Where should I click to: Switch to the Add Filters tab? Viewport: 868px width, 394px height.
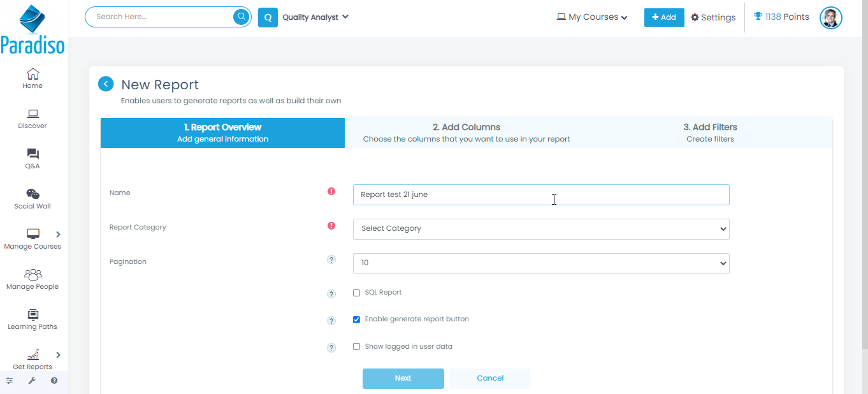tap(710, 133)
